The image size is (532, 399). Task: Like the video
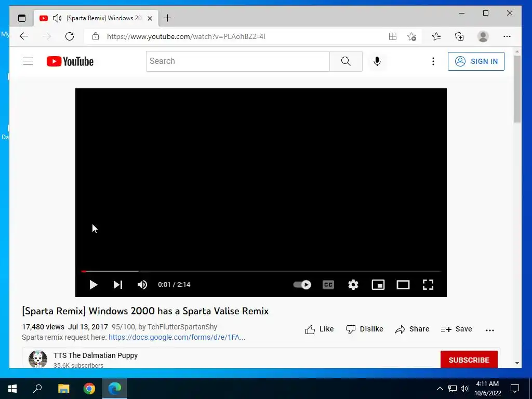click(x=320, y=329)
